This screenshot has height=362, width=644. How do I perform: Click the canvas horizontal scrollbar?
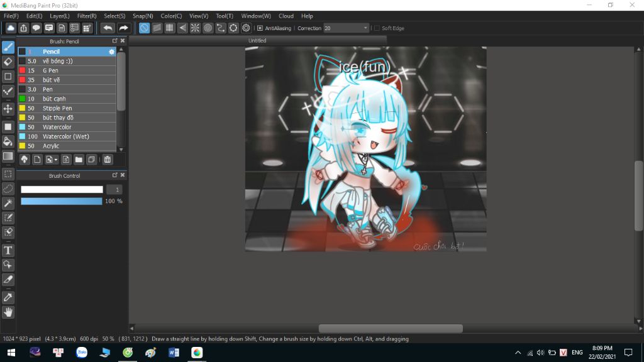(x=391, y=328)
